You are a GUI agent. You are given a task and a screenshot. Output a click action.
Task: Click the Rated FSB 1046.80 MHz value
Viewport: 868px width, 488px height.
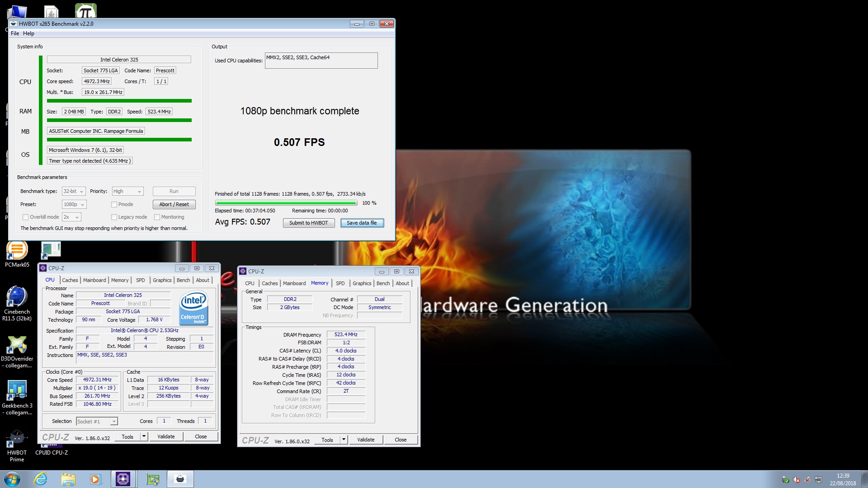[97, 404]
